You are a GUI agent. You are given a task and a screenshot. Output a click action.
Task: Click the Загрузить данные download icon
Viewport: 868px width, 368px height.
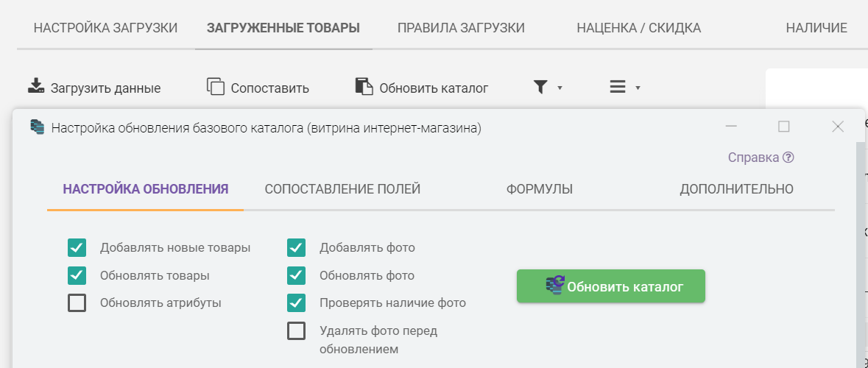point(36,87)
